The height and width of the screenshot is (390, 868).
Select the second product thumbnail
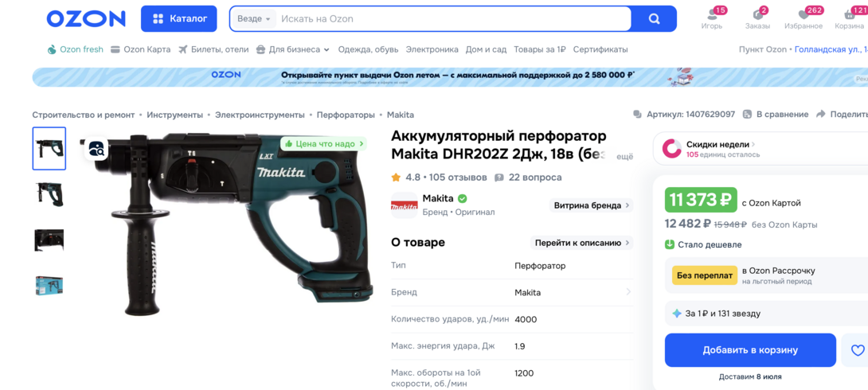(x=49, y=194)
